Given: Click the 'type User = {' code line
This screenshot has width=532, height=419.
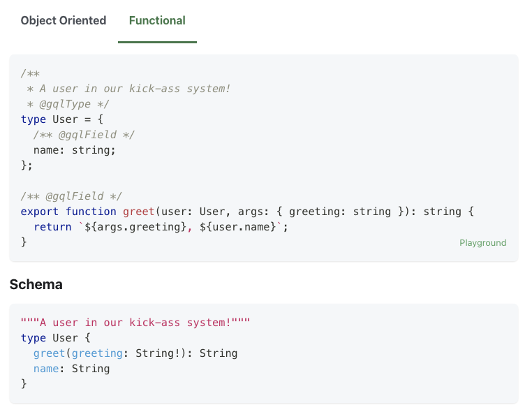Looking at the screenshot, I should 61,119.
